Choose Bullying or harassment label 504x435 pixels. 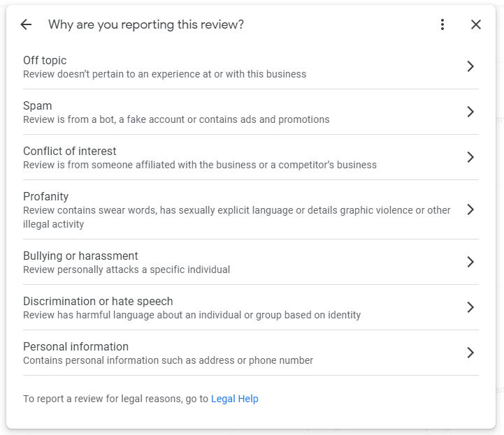pos(80,256)
